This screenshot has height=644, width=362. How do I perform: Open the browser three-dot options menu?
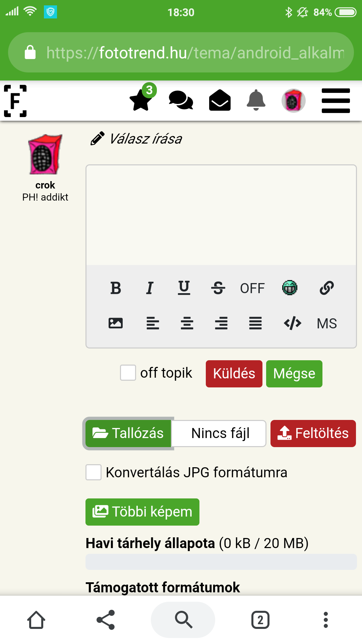click(325, 620)
